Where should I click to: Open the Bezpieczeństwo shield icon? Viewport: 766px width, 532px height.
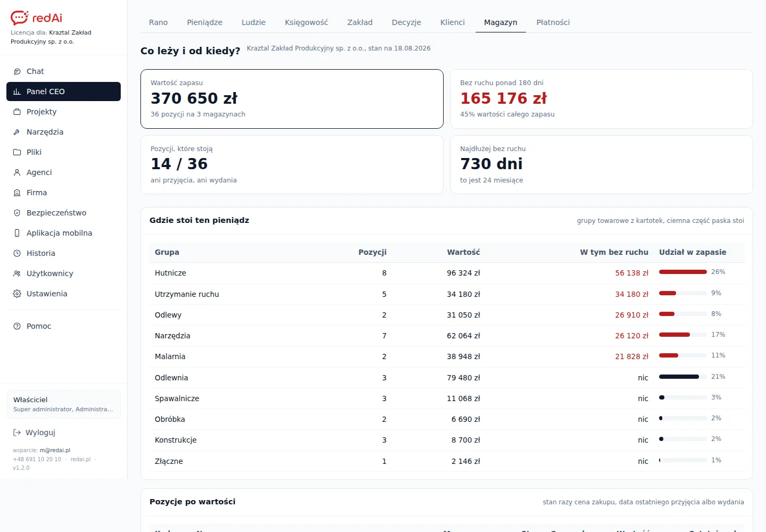[17, 213]
